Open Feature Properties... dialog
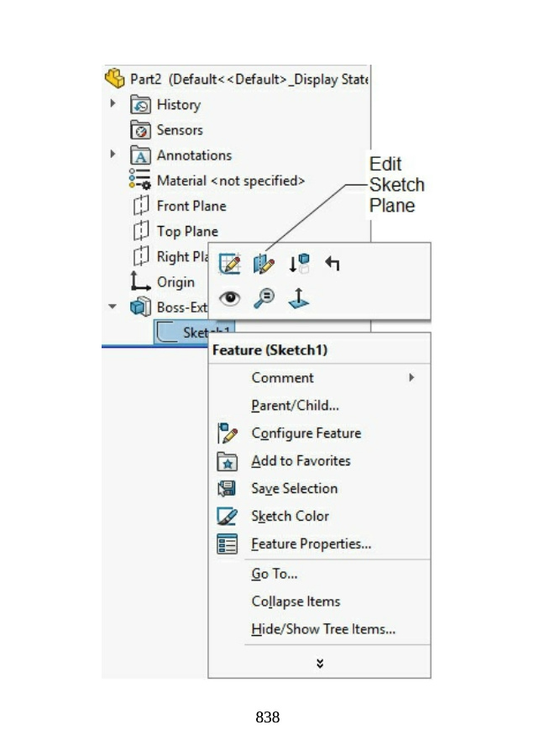The image size is (534, 756). [311, 544]
